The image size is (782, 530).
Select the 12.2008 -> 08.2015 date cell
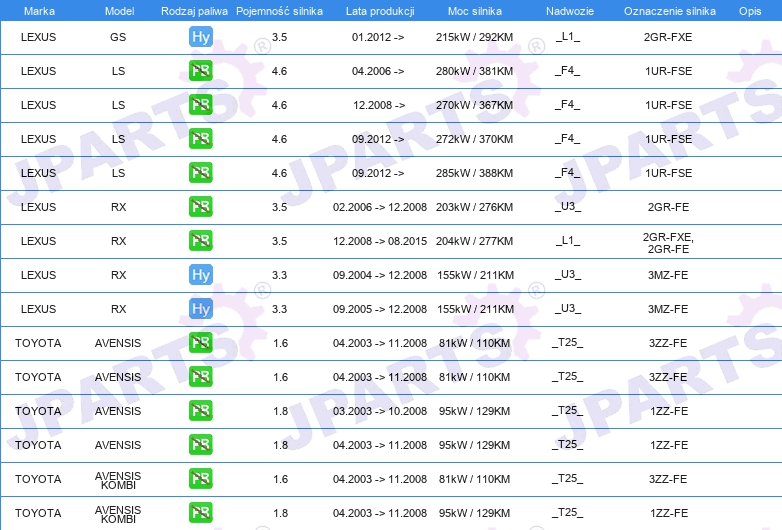(x=380, y=241)
